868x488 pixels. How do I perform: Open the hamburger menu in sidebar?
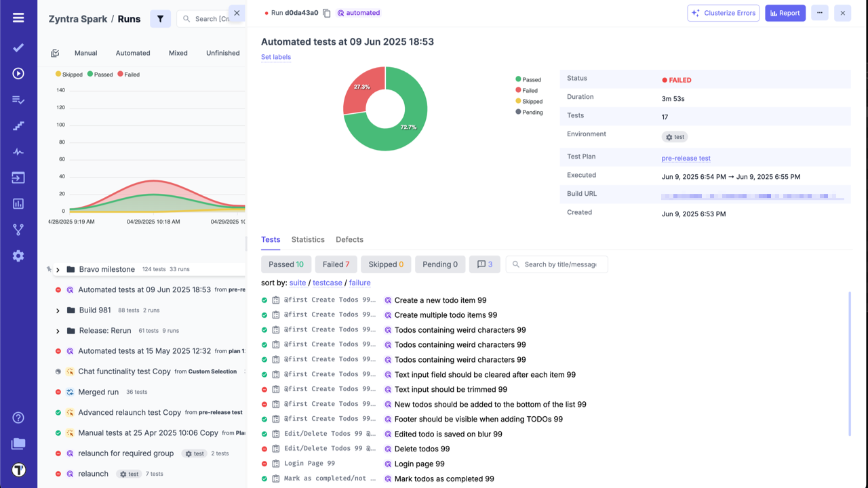(x=18, y=18)
